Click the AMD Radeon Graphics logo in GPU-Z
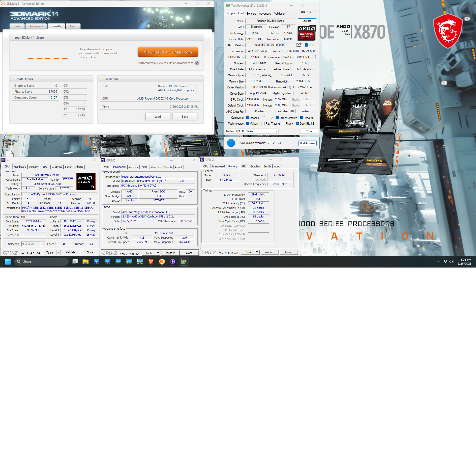The width and height of the screenshot is (476, 458). click(x=306, y=33)
